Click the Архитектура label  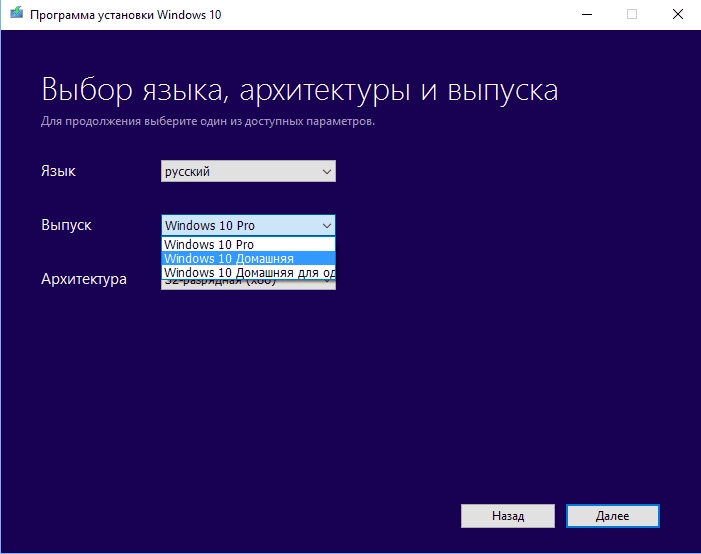(x=84, y=279)
